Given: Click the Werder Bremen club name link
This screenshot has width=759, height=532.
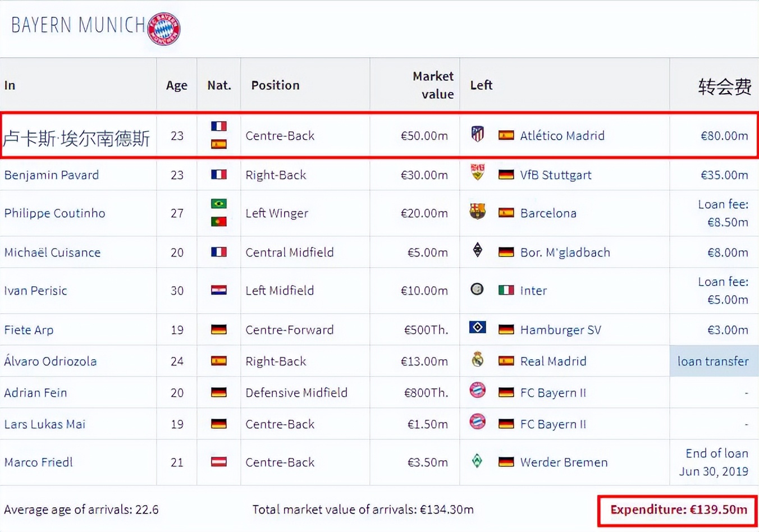Looking at the screenshot, I should (564, 462).
